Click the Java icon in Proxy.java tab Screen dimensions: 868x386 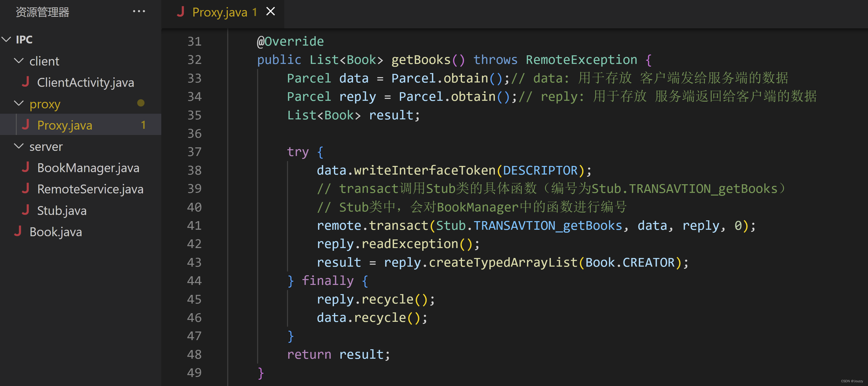point(181,12)
